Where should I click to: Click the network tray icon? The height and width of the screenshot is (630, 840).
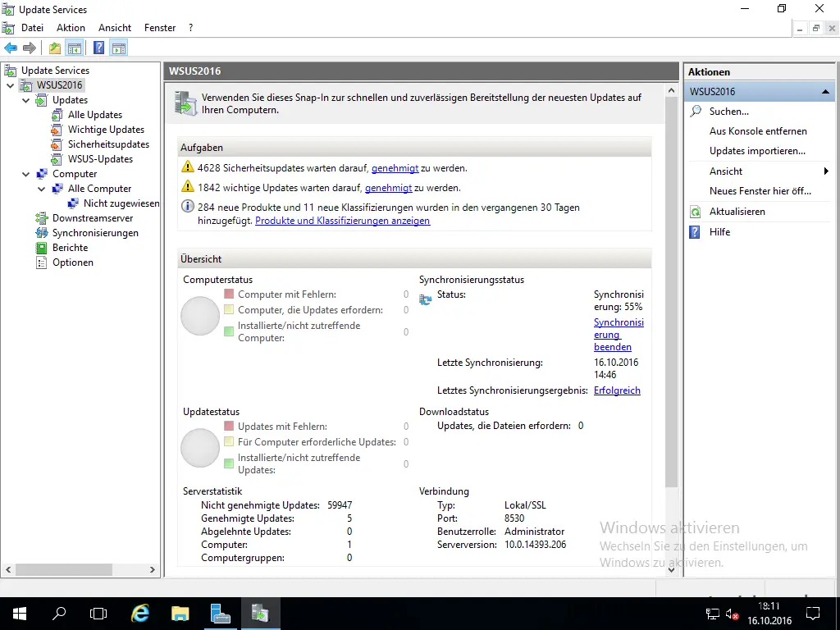[713, 614]
